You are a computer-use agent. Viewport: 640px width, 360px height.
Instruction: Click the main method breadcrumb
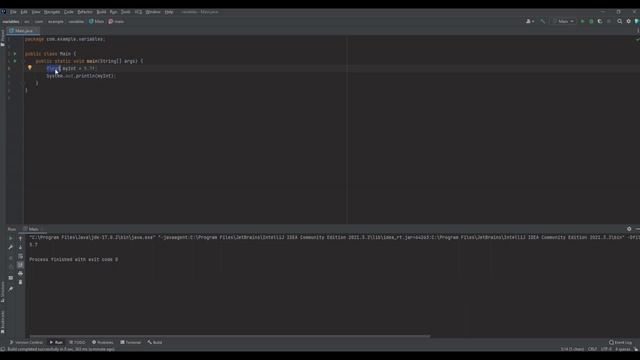(116, 22)
